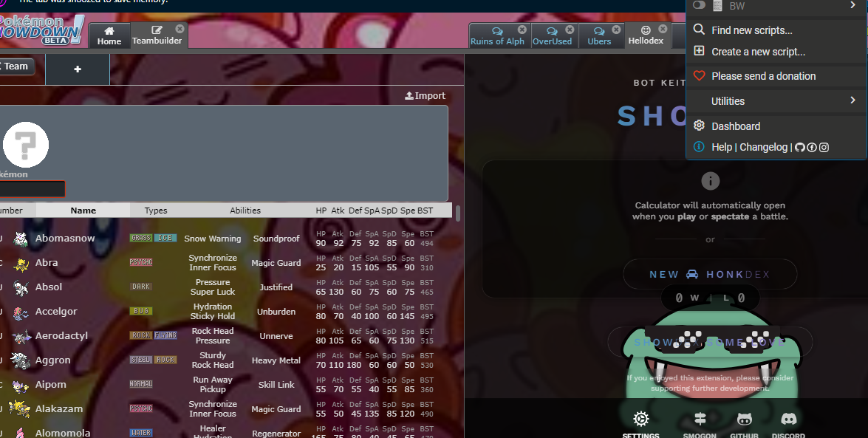Image resolution: width=868 pixels, height=438 pixels.
Task: Click the Accelgor sprite icon
Action: click(21, 313)
